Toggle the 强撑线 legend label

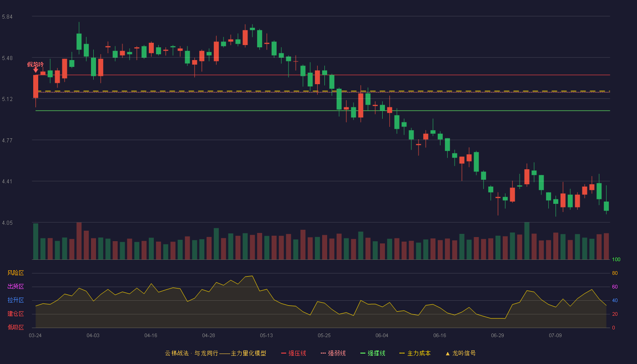pyautogui.click(x=376, y=353)
